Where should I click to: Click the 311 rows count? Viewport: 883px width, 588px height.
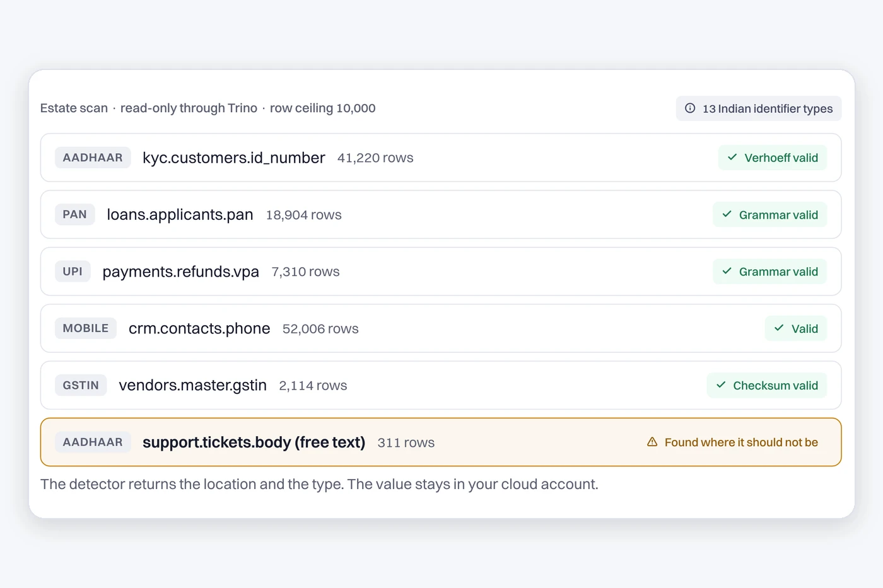(406, 442)
